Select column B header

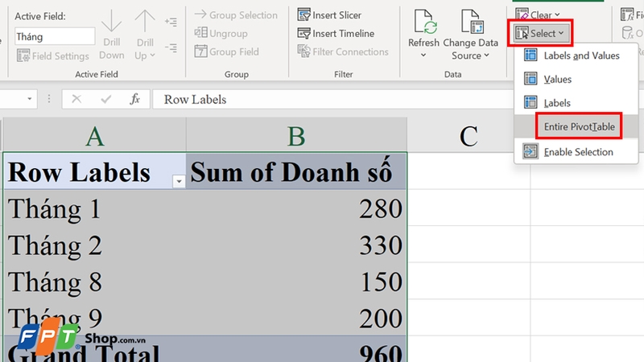click(296, 135)
